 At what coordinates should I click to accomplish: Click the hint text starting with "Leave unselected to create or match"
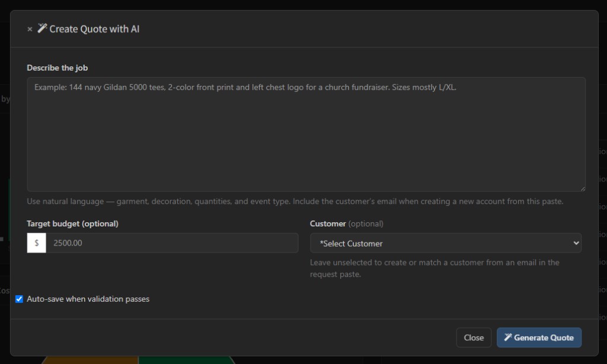(435, 268)
